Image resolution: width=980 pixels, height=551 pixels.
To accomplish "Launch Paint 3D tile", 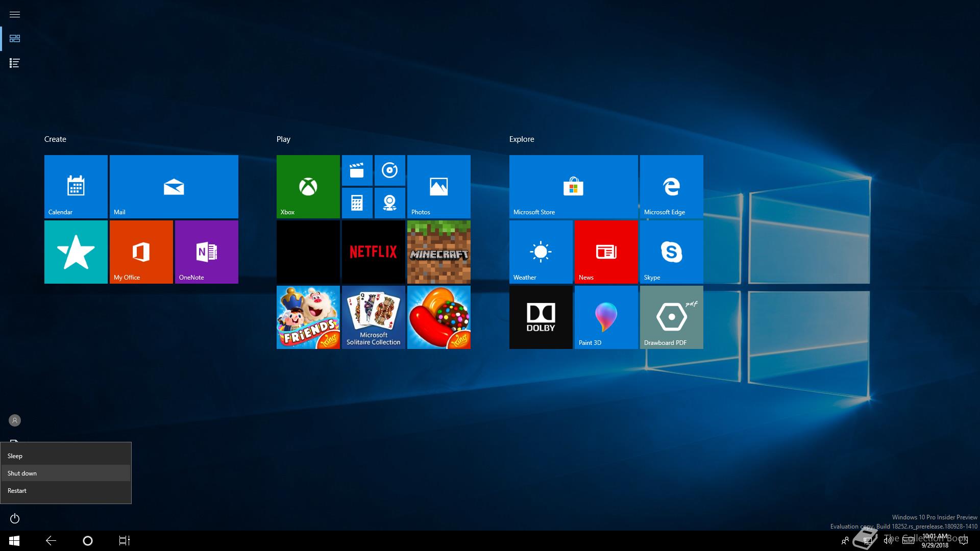I will [x=606, y=317].
